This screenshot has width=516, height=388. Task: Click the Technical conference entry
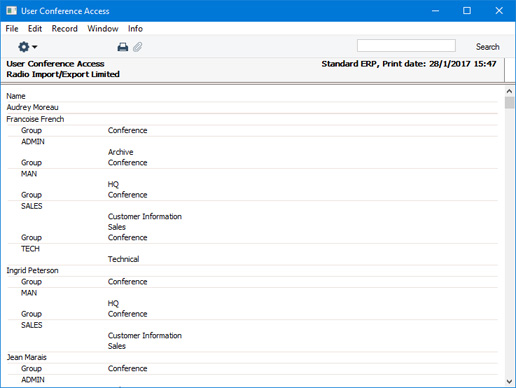(123, 259)
